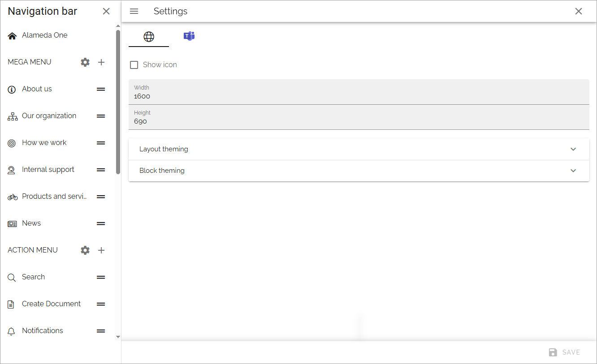
Task: Add a new Action Menu item
Action: (101, 250)
